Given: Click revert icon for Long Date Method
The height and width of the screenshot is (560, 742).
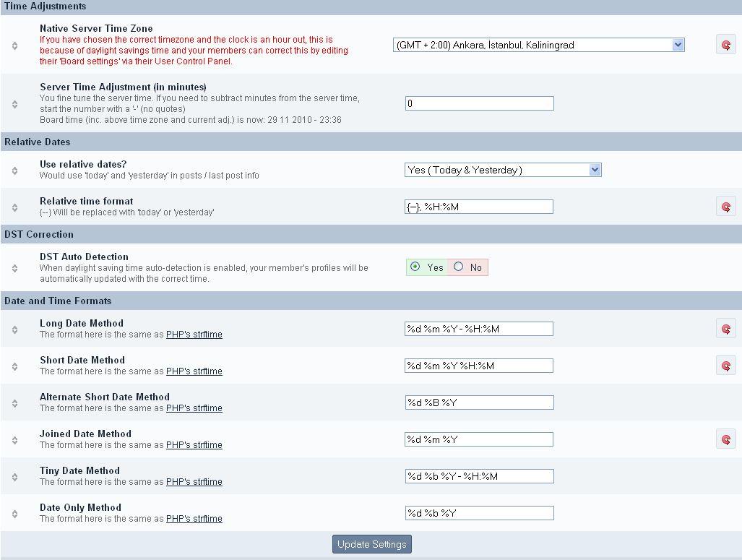Looking at the screenshot, I should 726,329.
